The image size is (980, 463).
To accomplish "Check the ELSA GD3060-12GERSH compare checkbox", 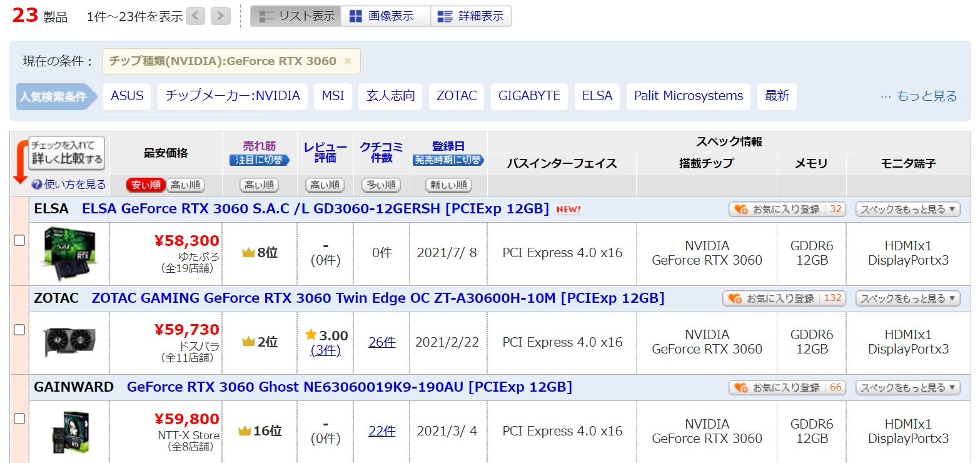I will [x=19, y=240].
